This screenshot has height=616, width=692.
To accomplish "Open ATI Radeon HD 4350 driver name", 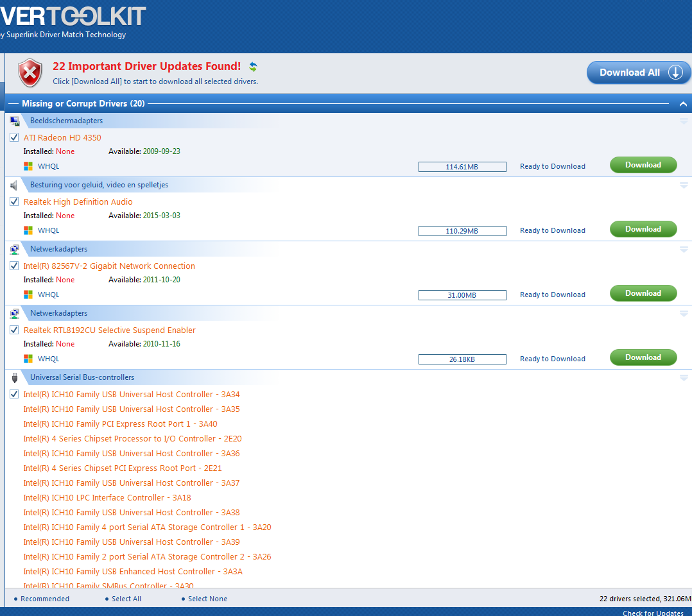I will point(62,138).
